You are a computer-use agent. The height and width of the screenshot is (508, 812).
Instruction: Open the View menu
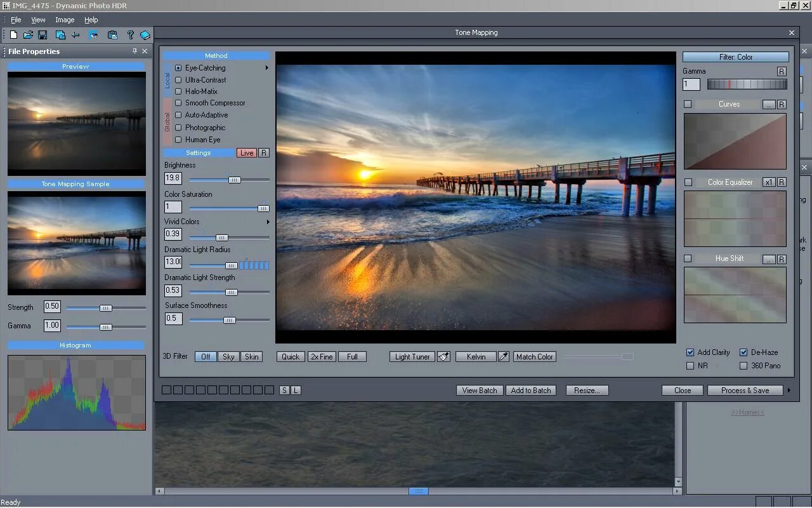pyautogui.click(x=38, y=20)
